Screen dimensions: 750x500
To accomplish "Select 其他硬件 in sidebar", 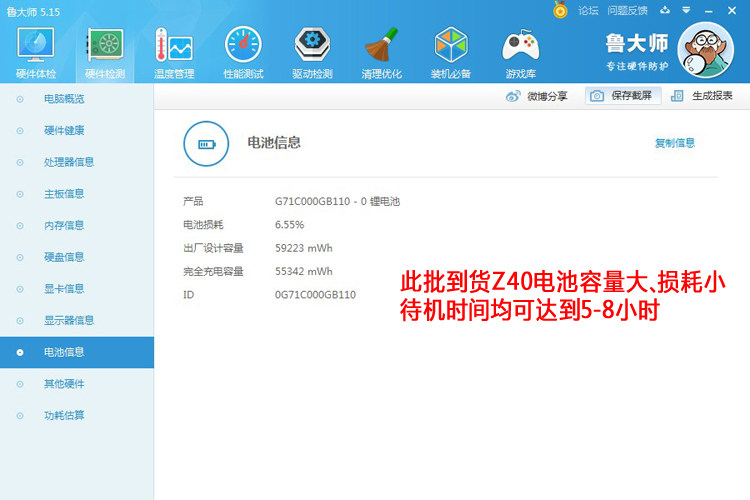I will coord(77,384).
